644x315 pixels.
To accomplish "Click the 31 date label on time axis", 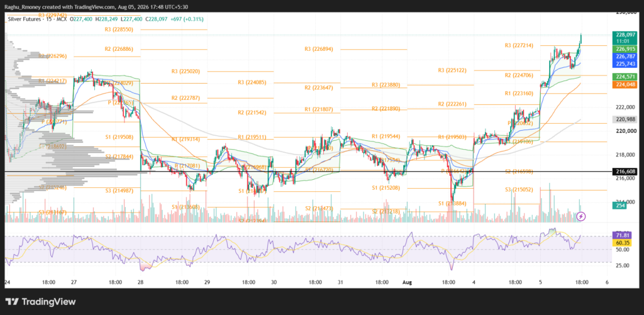I will coord(340,282).
